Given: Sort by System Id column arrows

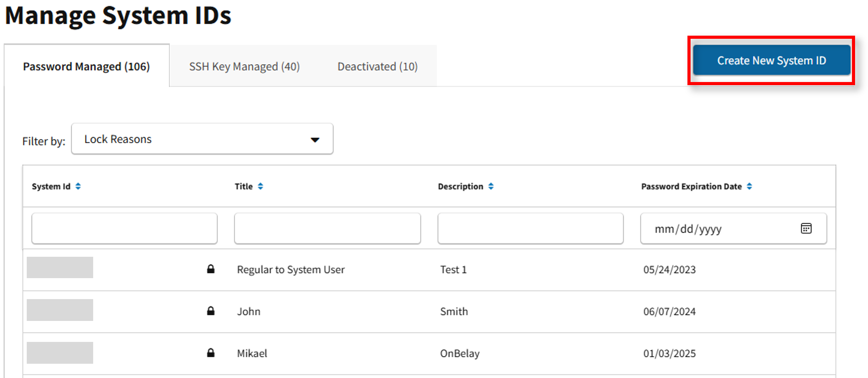Looking at the screenshot, I should point(78,186).
